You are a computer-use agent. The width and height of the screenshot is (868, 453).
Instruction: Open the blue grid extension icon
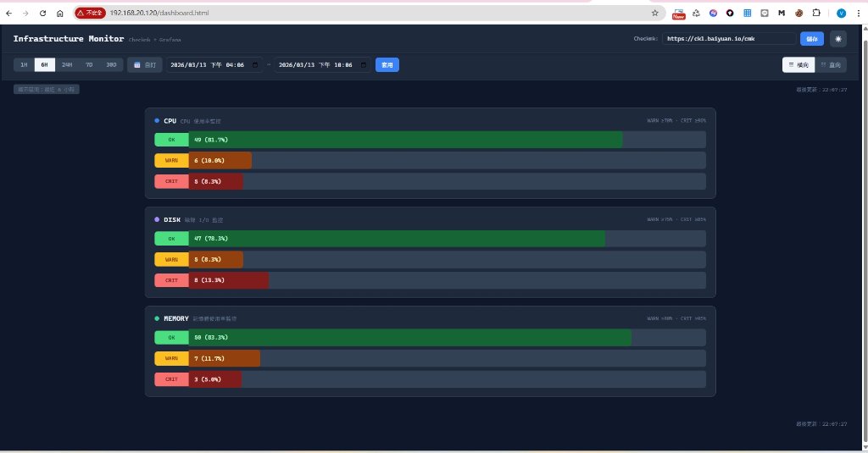[748, 13]
